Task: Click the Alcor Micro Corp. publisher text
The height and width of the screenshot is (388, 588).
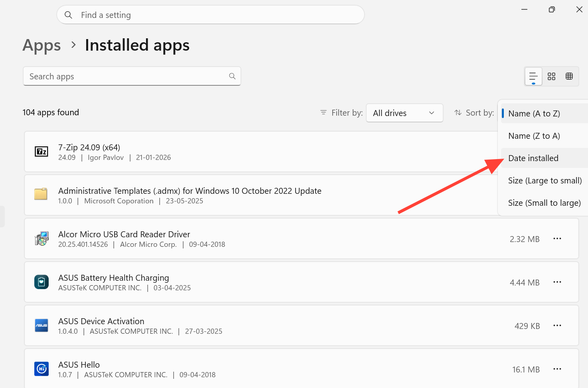Action: (148, 244)
